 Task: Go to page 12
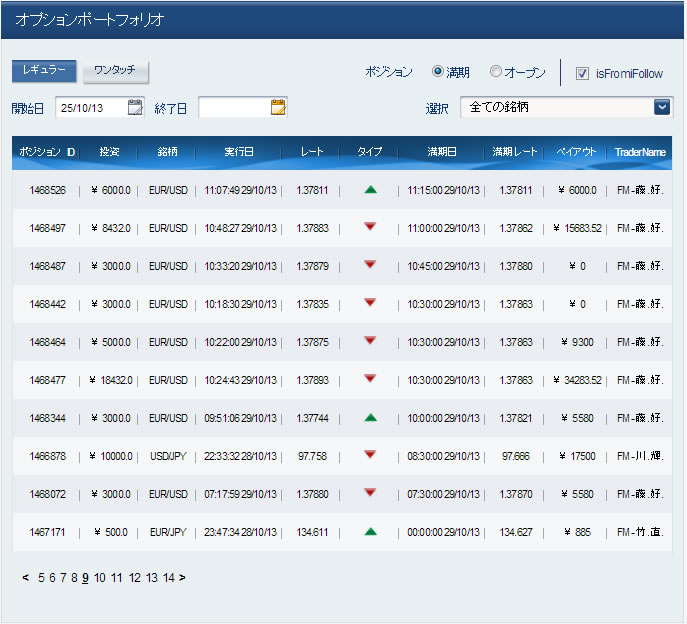[135, 578]
